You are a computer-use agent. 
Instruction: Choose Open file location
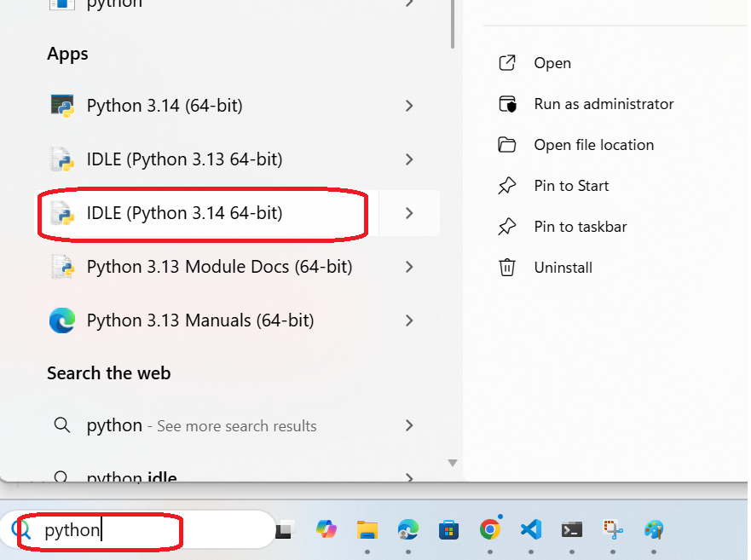pyautogui.click(x=593, y=145)
